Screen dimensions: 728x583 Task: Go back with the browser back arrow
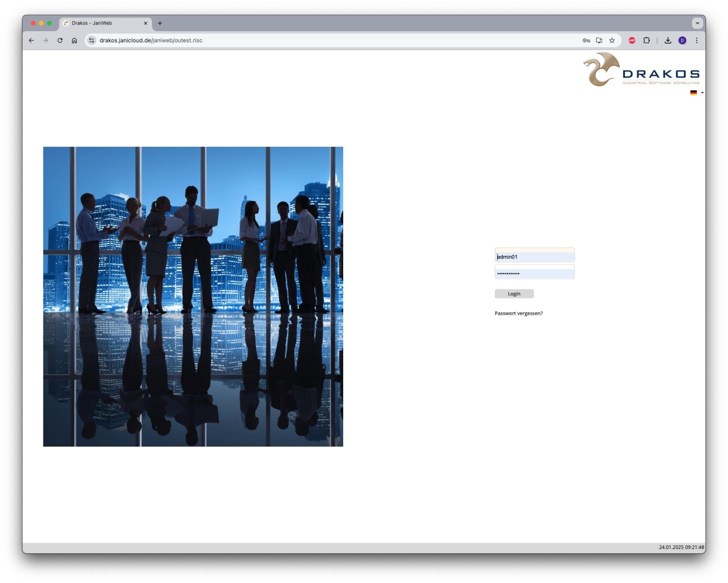[31, 40]
